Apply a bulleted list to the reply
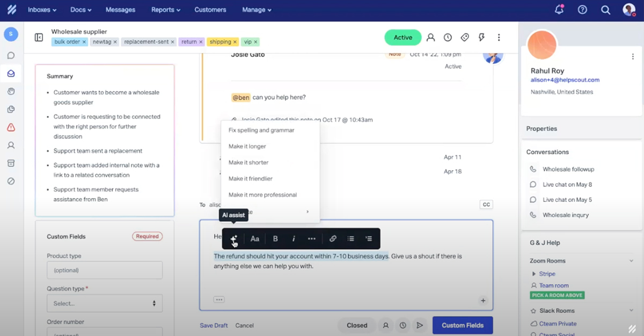644x336 pixels. [x=351, y=238]
